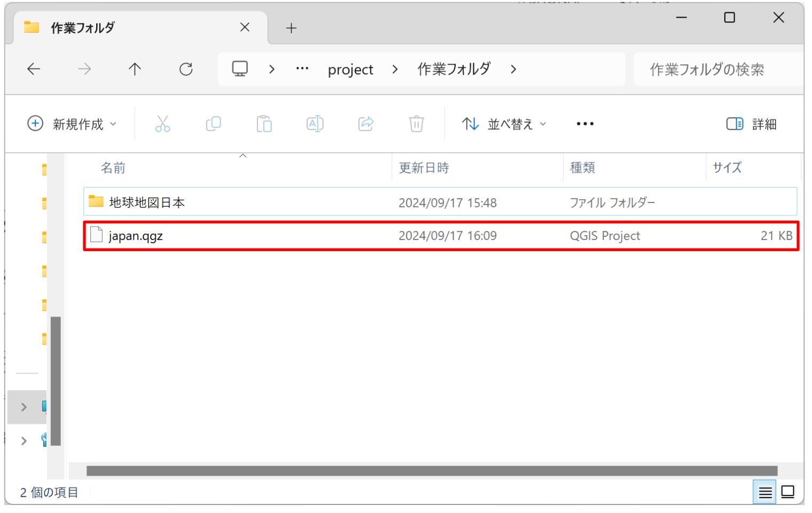Click the Cut scissors icon
The height and width of the screenshot is (513, 812).
[162, 124]
